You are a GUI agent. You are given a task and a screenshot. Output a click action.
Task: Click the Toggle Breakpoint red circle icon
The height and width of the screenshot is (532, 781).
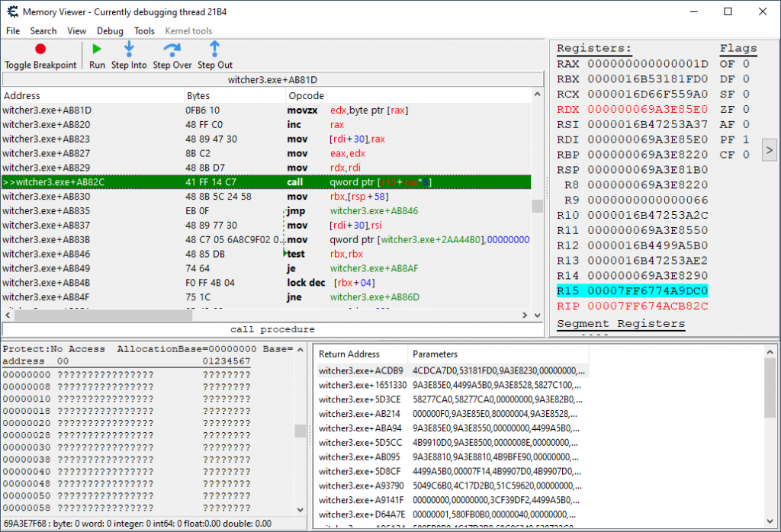40,49
